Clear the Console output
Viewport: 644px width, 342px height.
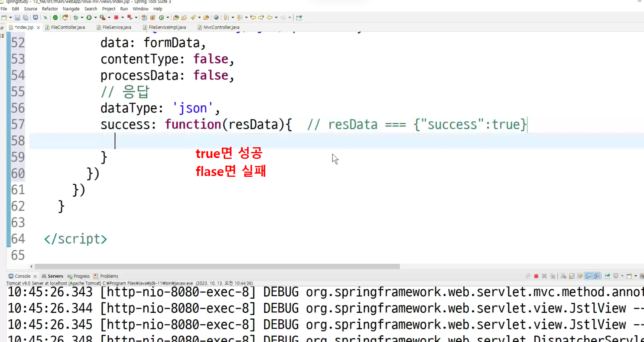(563, 276)
